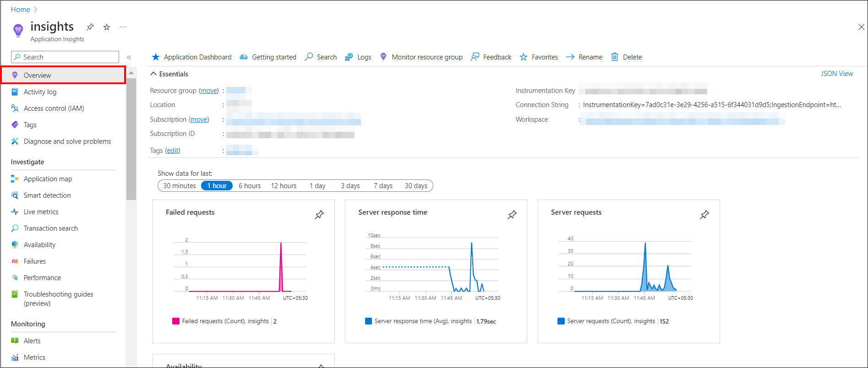Click the Availability globe icon
Viewport: 868px width, 368px height.
[x=15, y=245]
